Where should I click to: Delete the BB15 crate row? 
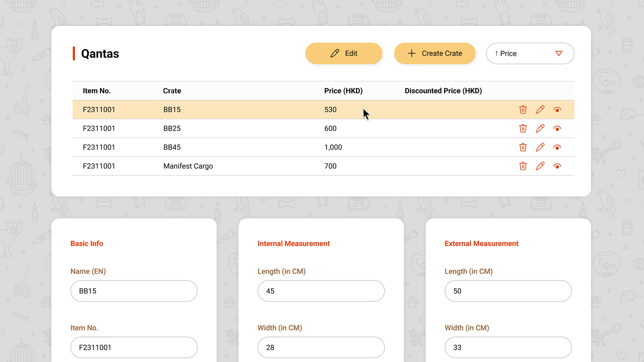point(523,110)
